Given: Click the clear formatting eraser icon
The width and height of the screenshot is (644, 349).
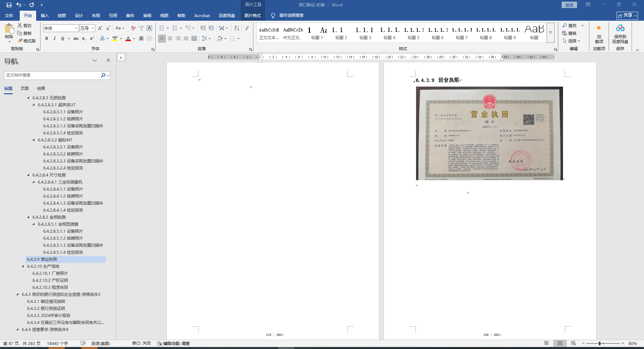Looking at the screenshot, I should point(133,28).
